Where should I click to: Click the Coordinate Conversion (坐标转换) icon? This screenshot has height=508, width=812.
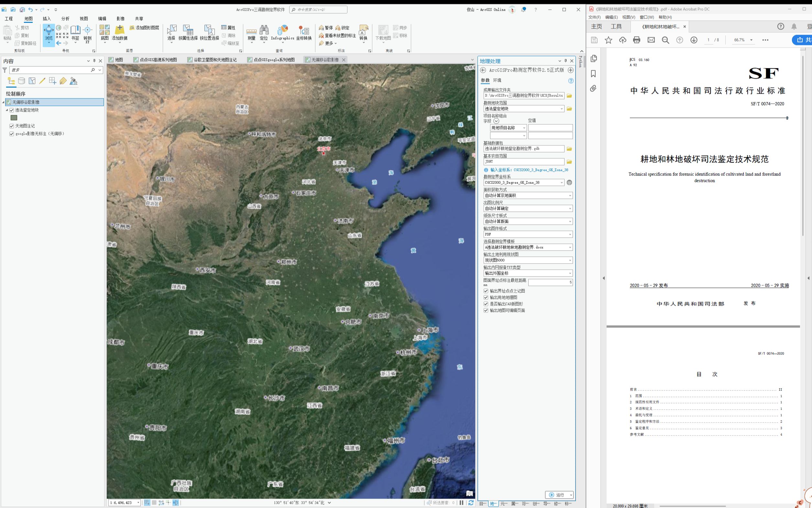pos(303,31)
